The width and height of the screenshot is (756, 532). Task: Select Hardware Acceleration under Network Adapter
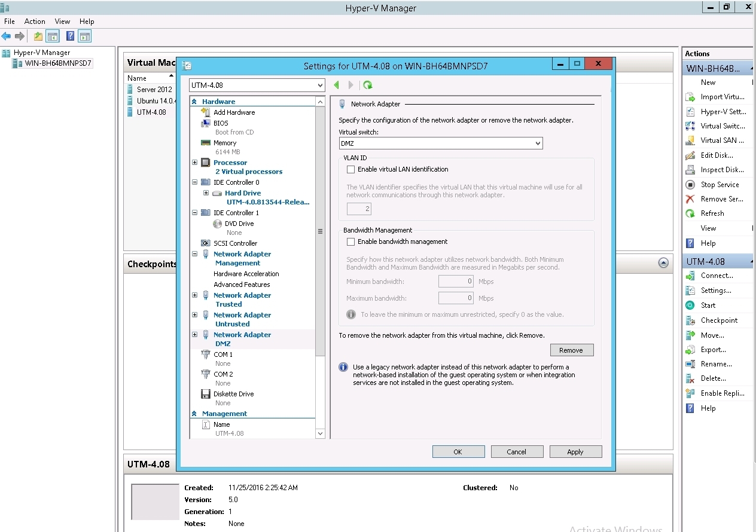(246, 274)
